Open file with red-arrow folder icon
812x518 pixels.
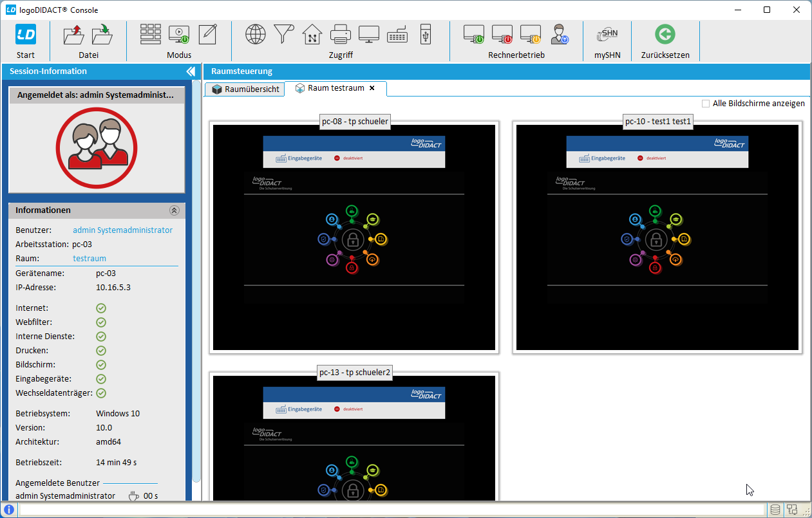pos(74,34)
